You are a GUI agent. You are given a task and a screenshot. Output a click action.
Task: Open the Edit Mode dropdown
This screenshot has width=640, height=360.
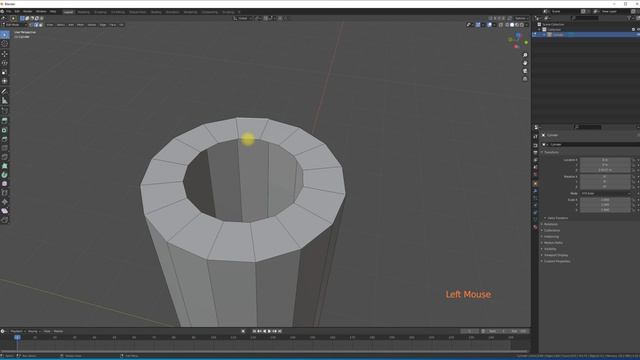pyautogui.click(x=14, y=25)
